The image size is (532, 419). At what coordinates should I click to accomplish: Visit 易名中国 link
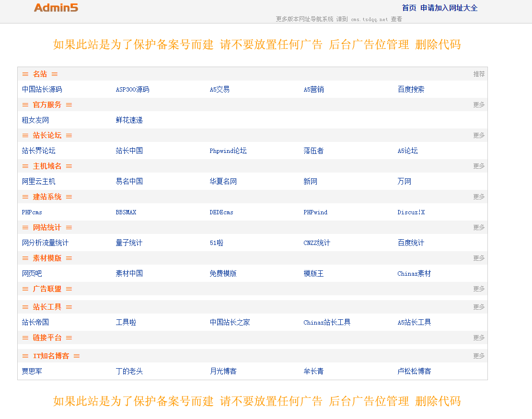(x=129, y=182)
